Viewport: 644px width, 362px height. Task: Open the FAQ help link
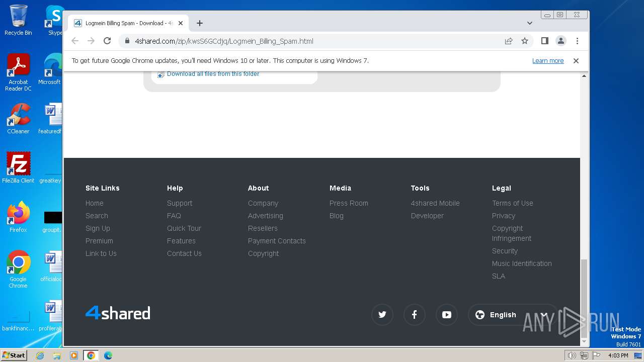pos(174,216)
